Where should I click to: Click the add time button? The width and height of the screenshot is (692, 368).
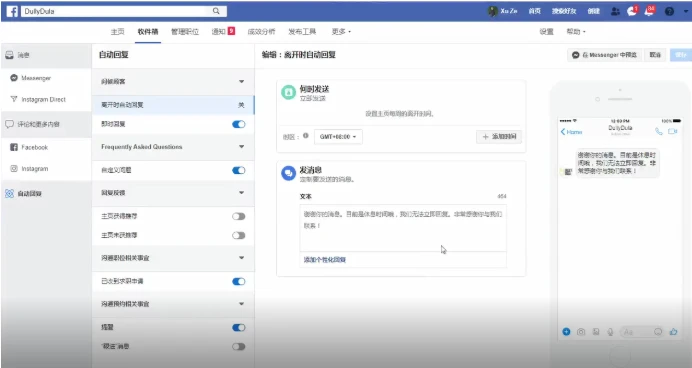499,137
